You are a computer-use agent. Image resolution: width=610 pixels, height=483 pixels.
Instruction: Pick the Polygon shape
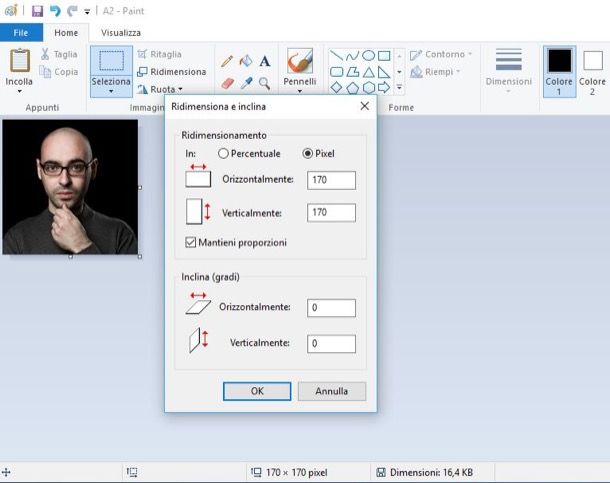click(x=352, y=72)
